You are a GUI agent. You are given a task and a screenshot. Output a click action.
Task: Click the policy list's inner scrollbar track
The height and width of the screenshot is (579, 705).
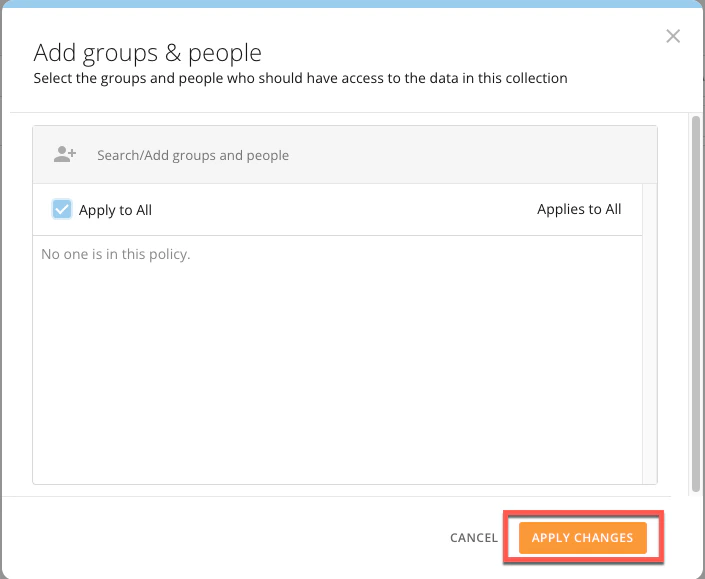pos(649,333)
